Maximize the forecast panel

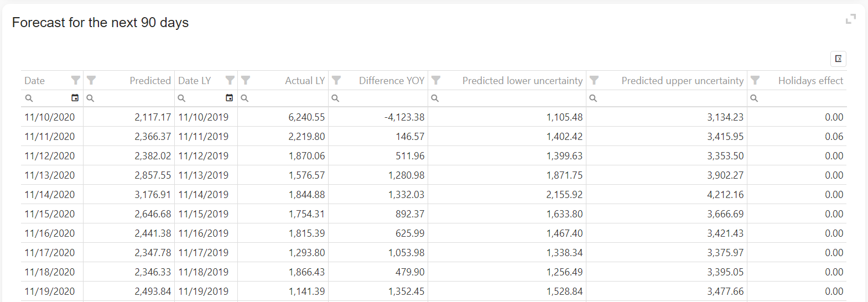[850, 19]
